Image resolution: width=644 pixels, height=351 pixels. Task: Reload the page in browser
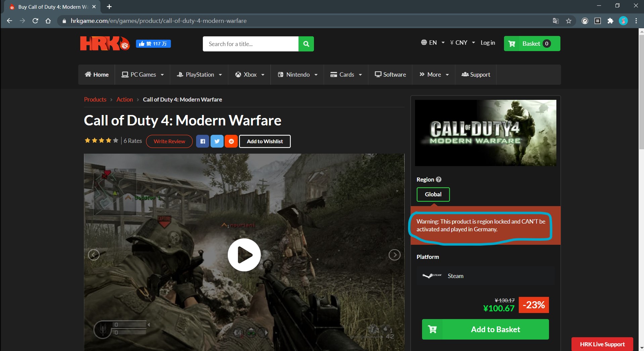tap(35, 21)
